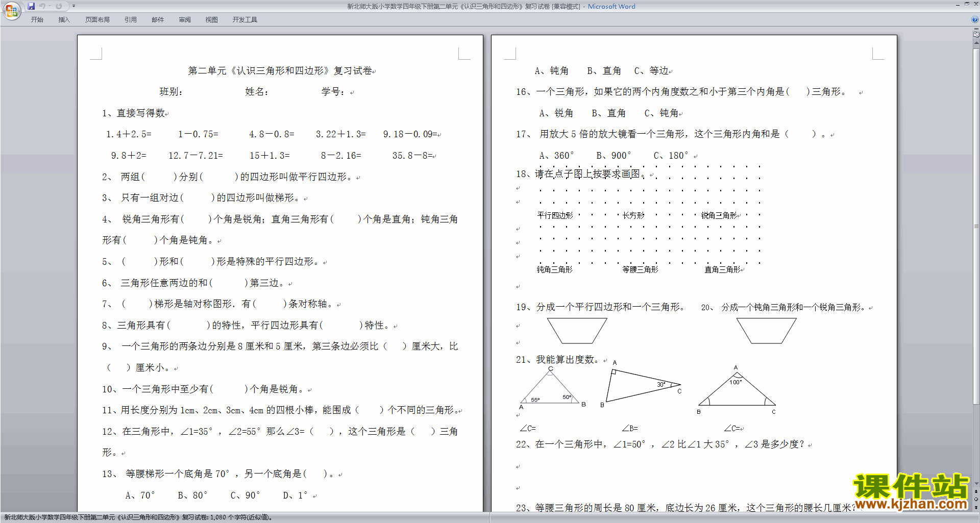
Task: Click the vertical scrollbar up arrow
Action: 976,43
